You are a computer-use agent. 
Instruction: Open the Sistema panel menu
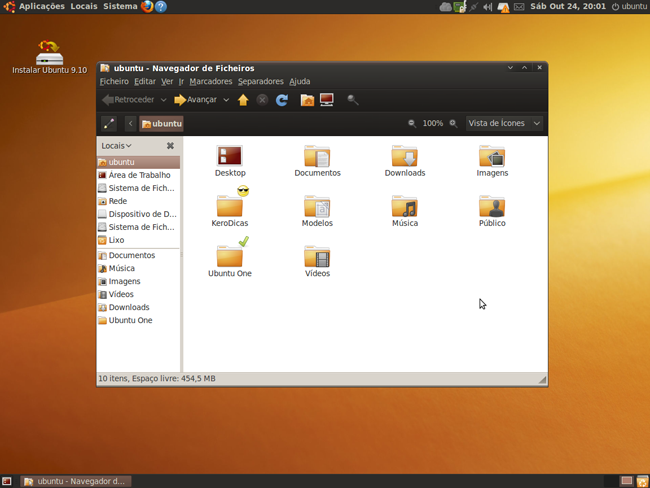pos(120,6)
